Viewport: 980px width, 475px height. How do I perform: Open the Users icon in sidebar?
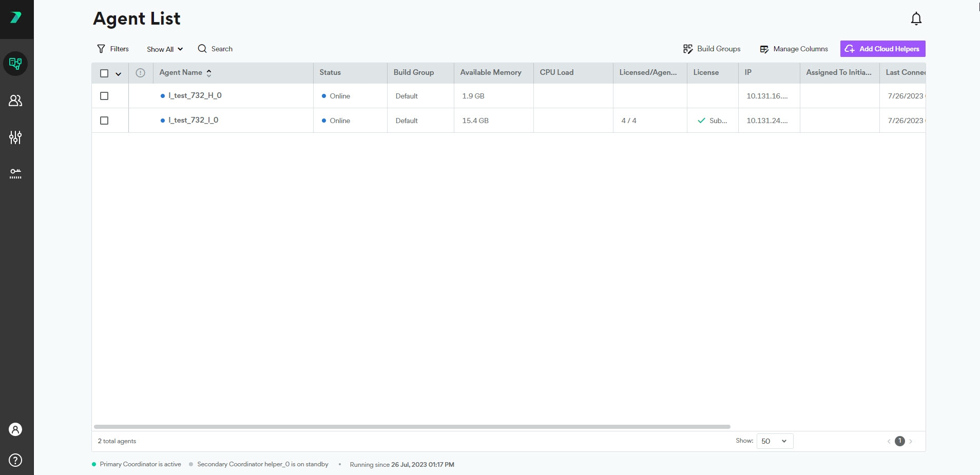15,101
